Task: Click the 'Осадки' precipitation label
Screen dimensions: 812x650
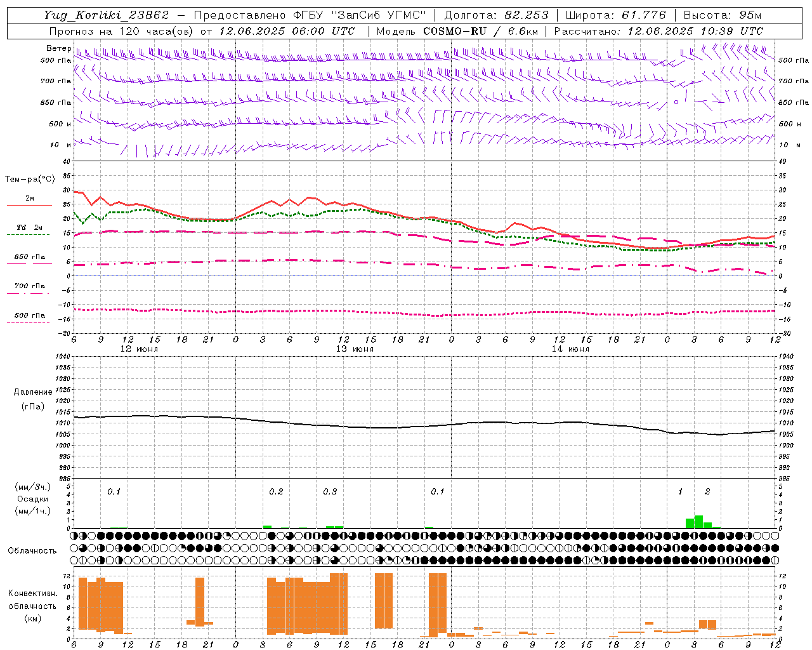Action: point(32,499)
